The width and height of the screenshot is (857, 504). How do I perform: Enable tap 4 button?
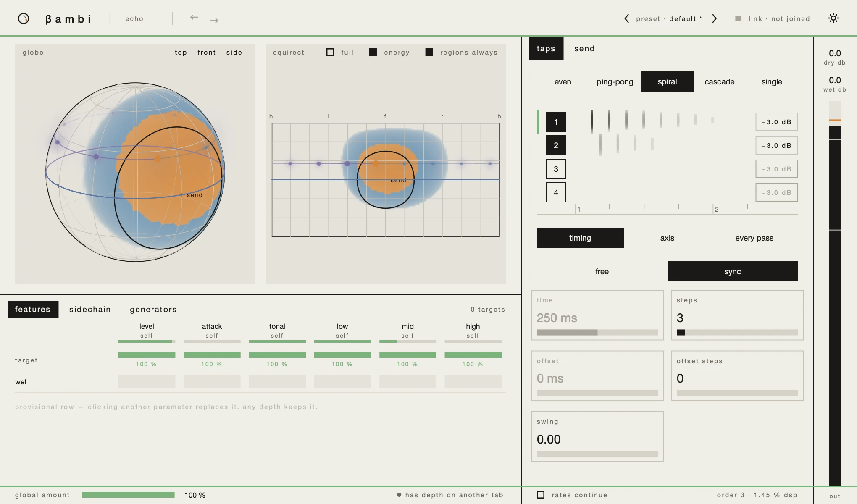[556, 192]
